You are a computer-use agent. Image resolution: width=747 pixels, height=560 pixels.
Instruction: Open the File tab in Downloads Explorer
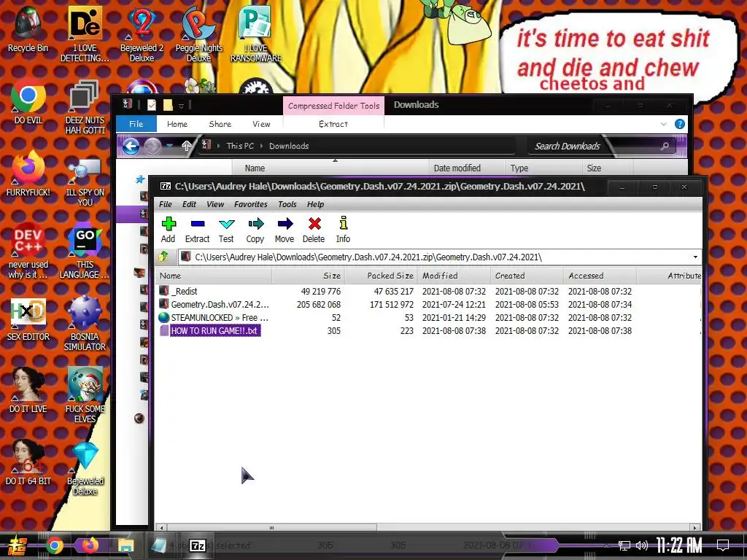click(x=136, y=124)
